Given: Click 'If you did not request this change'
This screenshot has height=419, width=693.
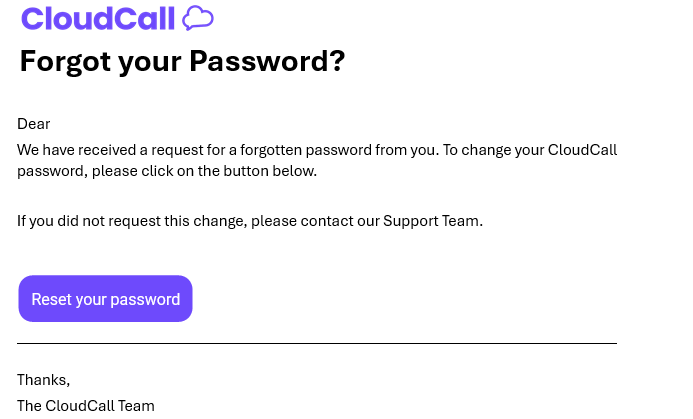Looking at the screenshot, I should [132, 221].
